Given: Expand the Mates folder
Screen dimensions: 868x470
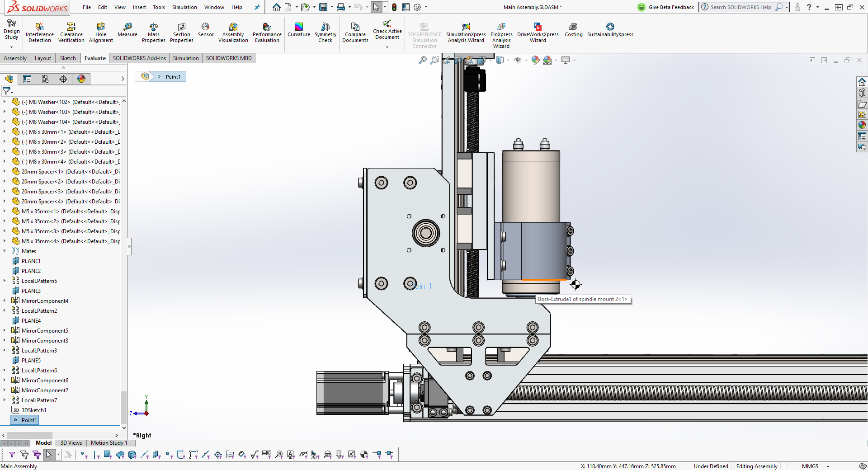Looking at the screenshot, I should coord(5,251).
